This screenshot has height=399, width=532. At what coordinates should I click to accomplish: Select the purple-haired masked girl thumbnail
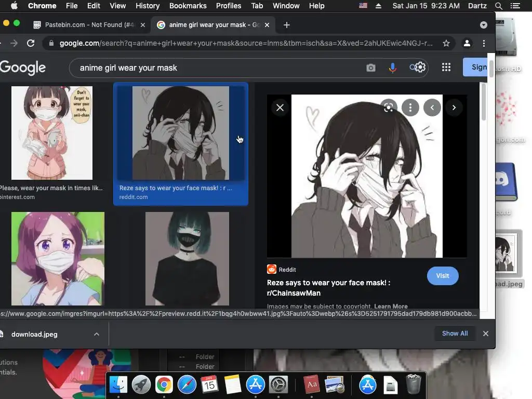click(x=58, y=259)
